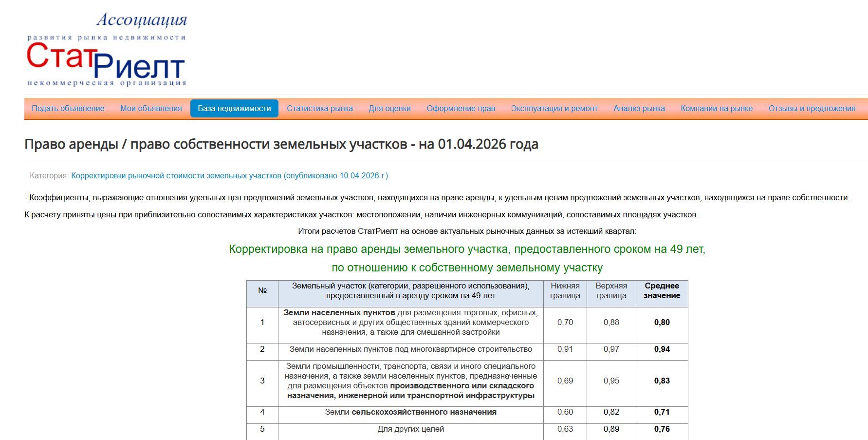This screenshot has height=440, width=868.
Task: Open the Оформление прав menu item
Action: click(461, 108)
